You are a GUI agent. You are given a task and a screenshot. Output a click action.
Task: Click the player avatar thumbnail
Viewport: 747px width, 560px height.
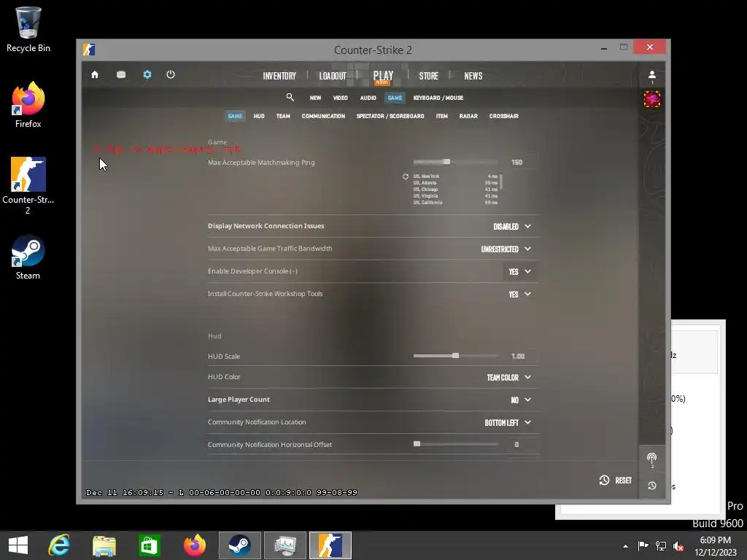coord(651,99)
